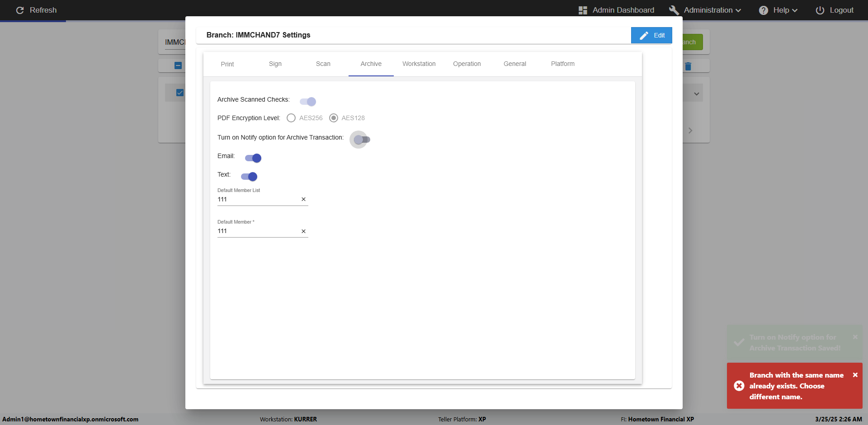
Task: Click the date and time display
Action: point(839,419)
